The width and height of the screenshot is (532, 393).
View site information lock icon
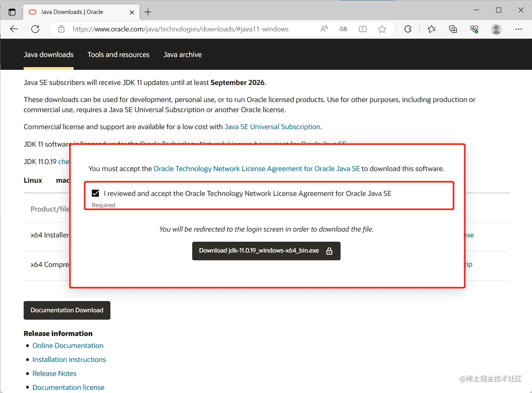61,29
